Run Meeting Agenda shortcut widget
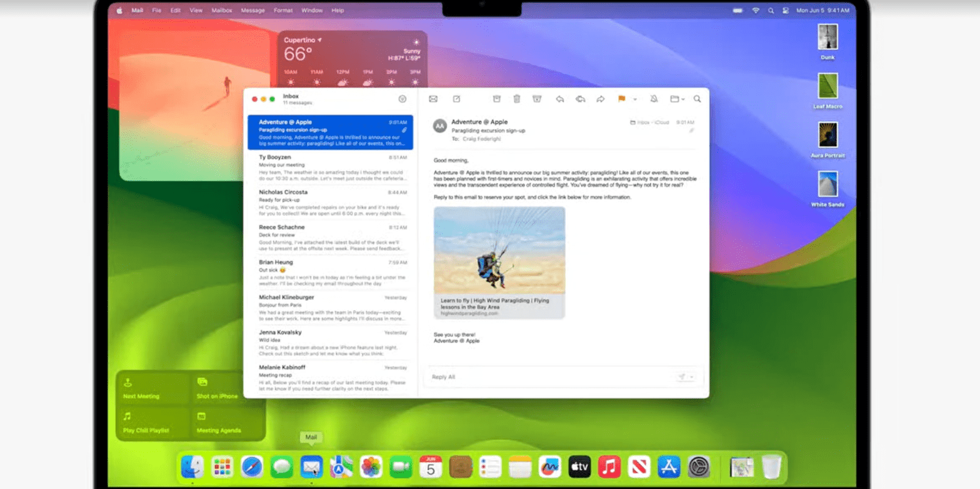 228,423
